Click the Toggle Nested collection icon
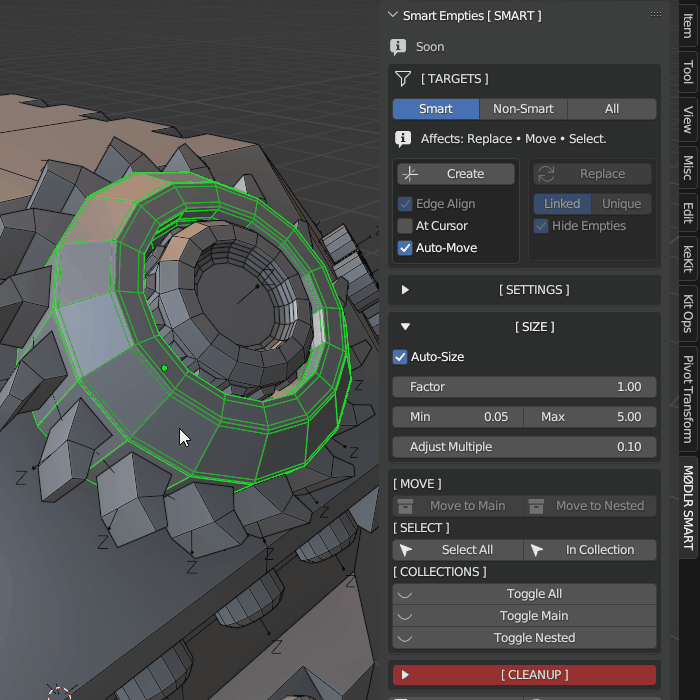Viewport: 700px width, 700px height. click(x=406, y=638)
